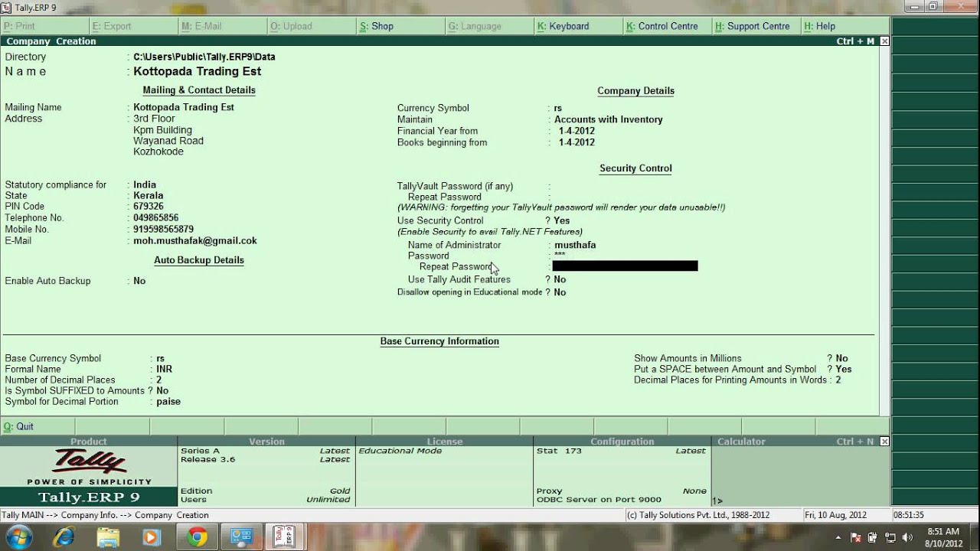
Task: Switch to the Tally.ERP 9 taskbar button
Action: pyautogui.click(x=283, y=537)
